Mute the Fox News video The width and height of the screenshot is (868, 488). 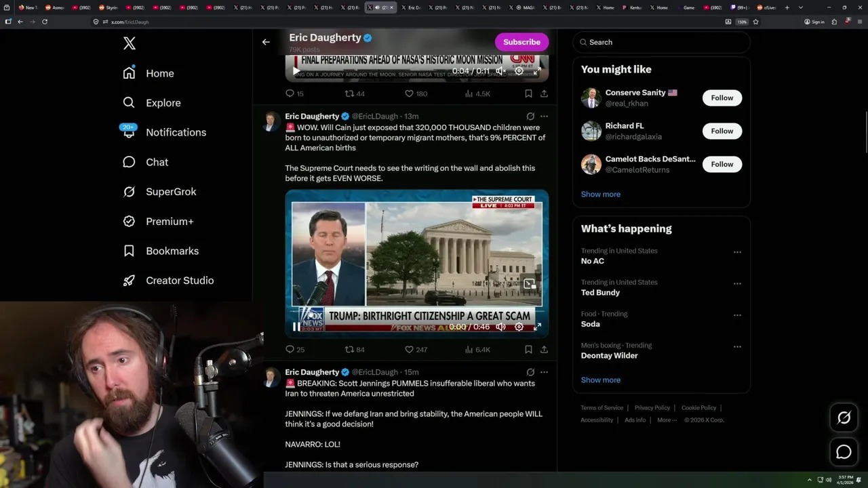click(x=500, y=327)
